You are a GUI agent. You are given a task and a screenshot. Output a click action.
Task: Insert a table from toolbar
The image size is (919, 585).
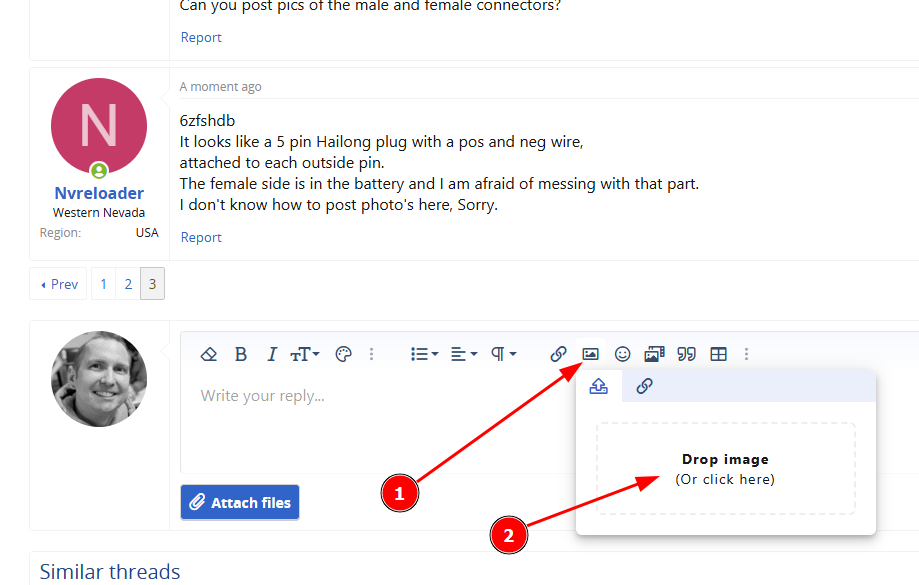point(718,354)
